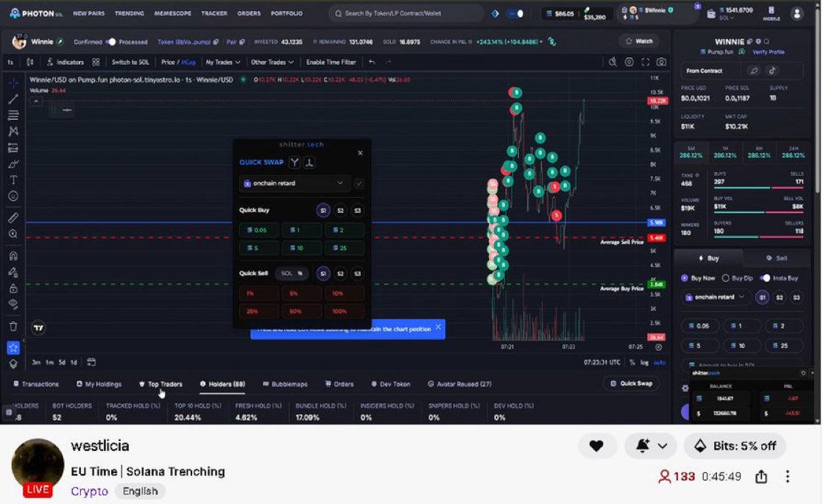Toggle the dark mode switch in header
The height and width of the screenshot is (504, 823).
pyautogui.click(x=516, y=14)
